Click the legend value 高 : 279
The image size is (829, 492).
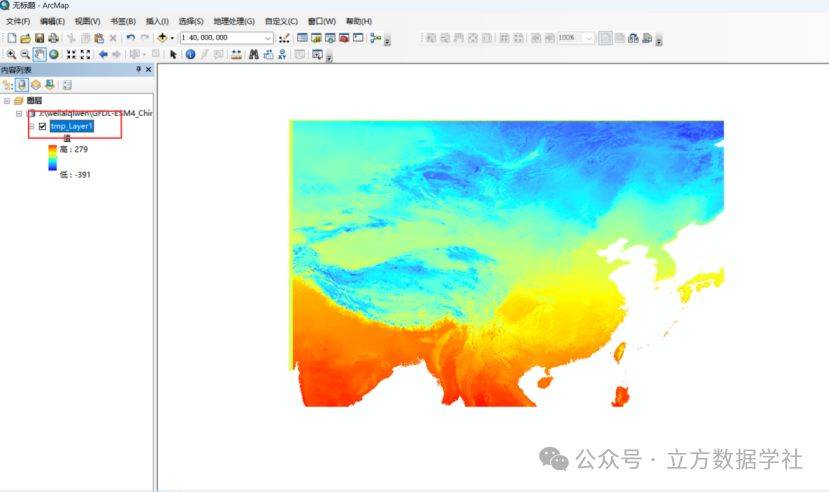coord(73,150)
